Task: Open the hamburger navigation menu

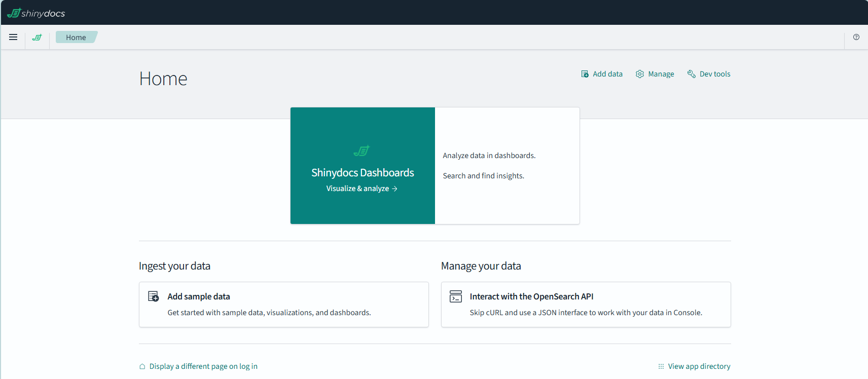Action: pyautogui.click(x=13, y=37)
